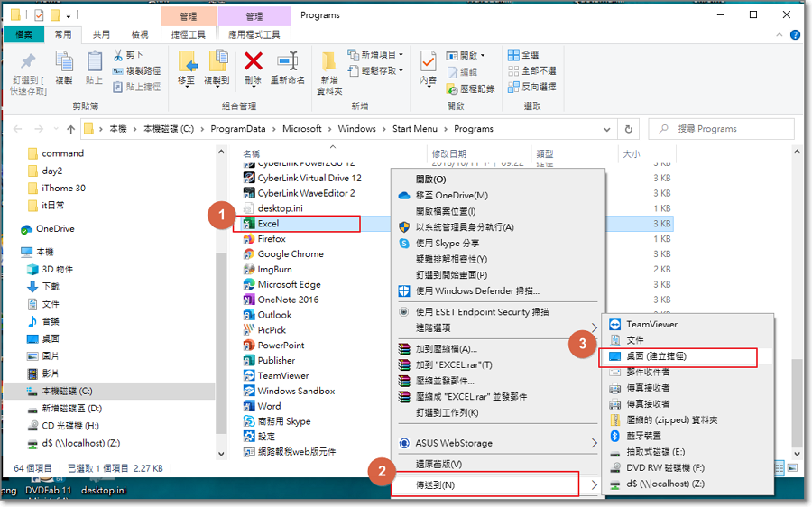Click the Copy icon in ribbon
812x507 pixels.
(64, 62)
